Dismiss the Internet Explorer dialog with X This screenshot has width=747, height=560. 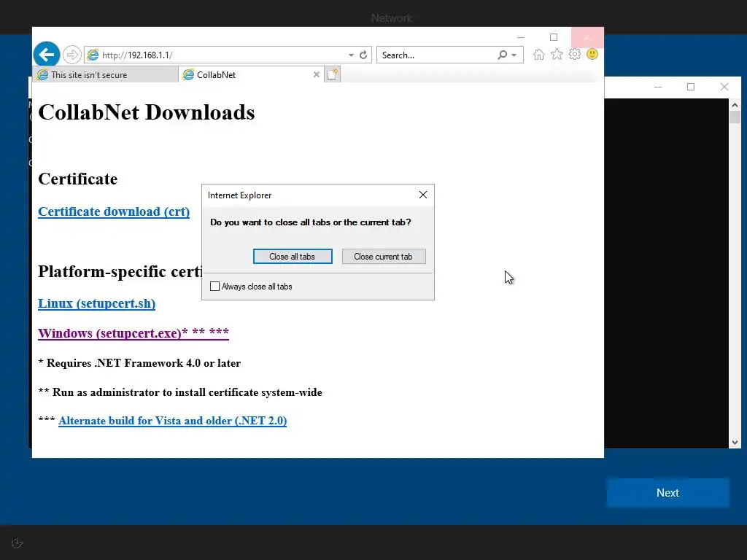pos(422,195)
